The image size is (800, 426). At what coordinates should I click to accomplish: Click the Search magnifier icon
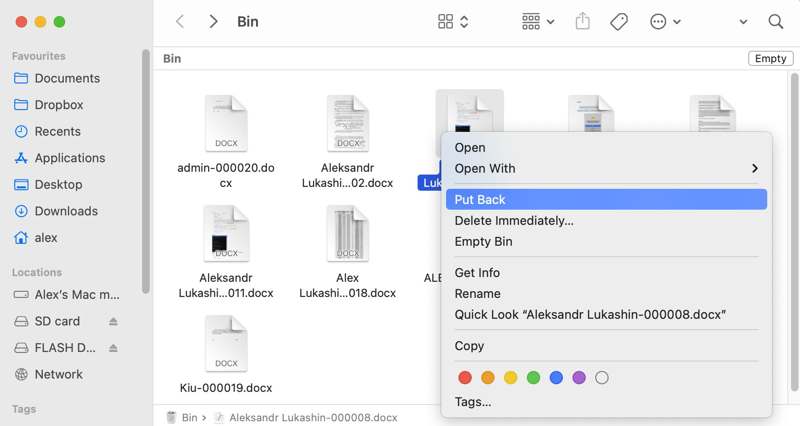click(x=776, y=21)
